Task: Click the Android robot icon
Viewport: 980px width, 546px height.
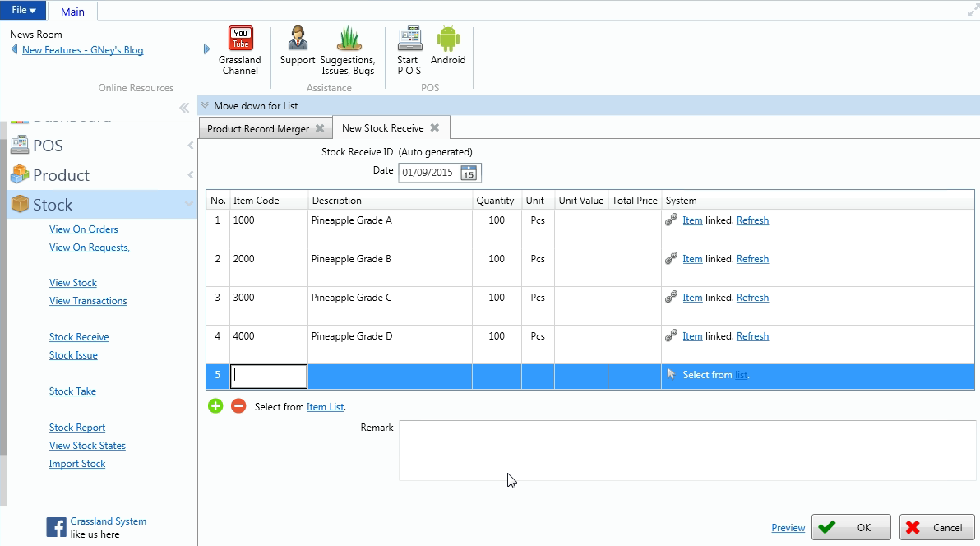Action: coord(448,39)
